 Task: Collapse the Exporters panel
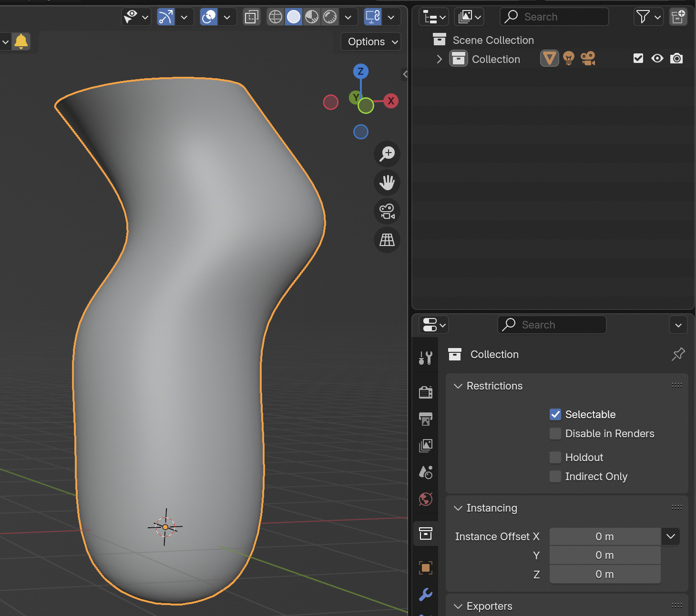coord(458,606)
